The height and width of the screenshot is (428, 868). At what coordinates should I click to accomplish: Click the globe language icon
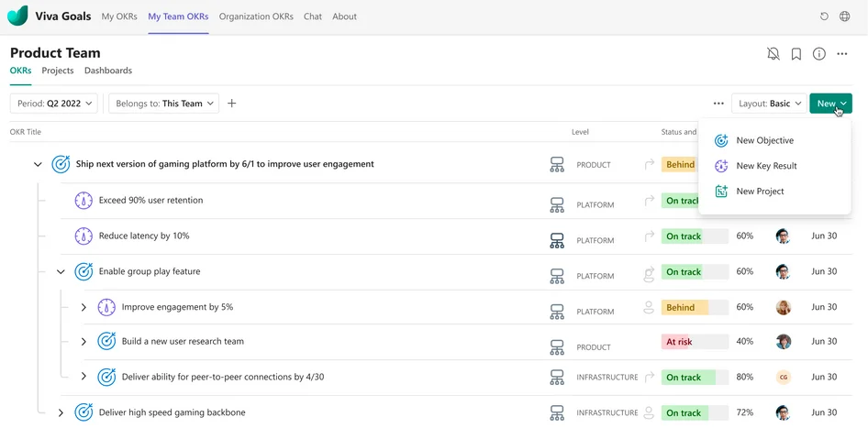coord(845,16)
